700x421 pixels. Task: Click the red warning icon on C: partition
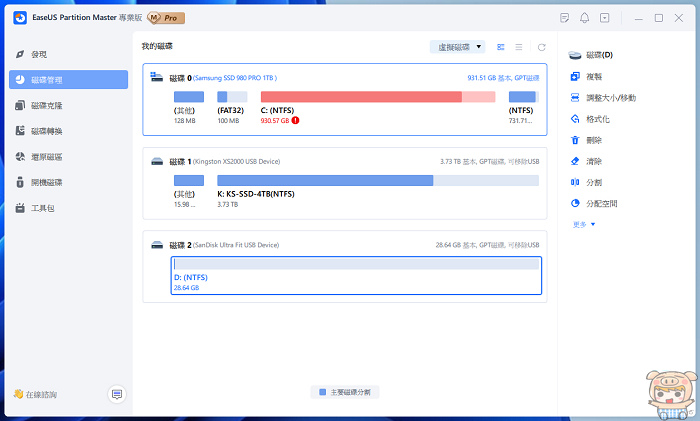tap(296, 121)
